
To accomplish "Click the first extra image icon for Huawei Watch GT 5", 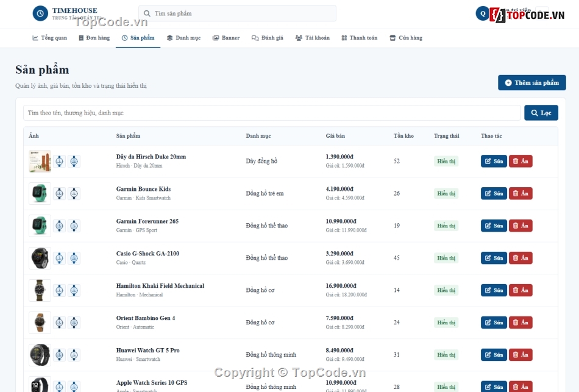I will pyautogui.click(x=60, y=355).
